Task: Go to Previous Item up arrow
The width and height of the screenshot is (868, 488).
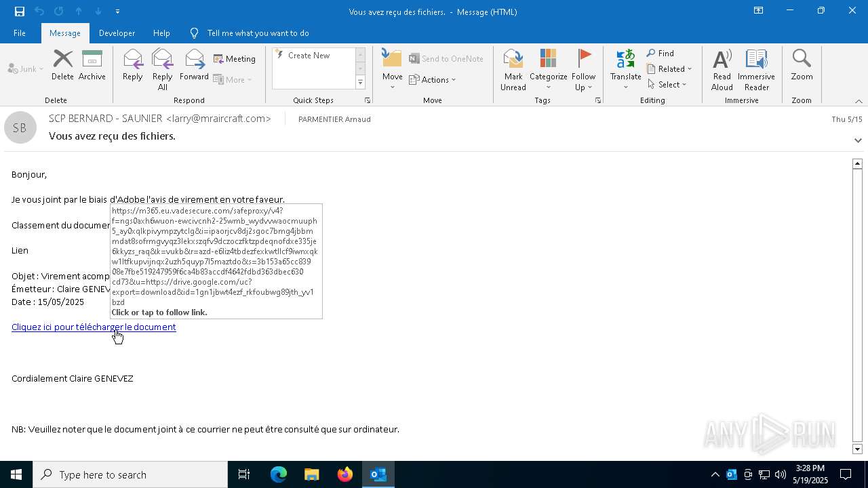Action: click(x=79, y=12)
